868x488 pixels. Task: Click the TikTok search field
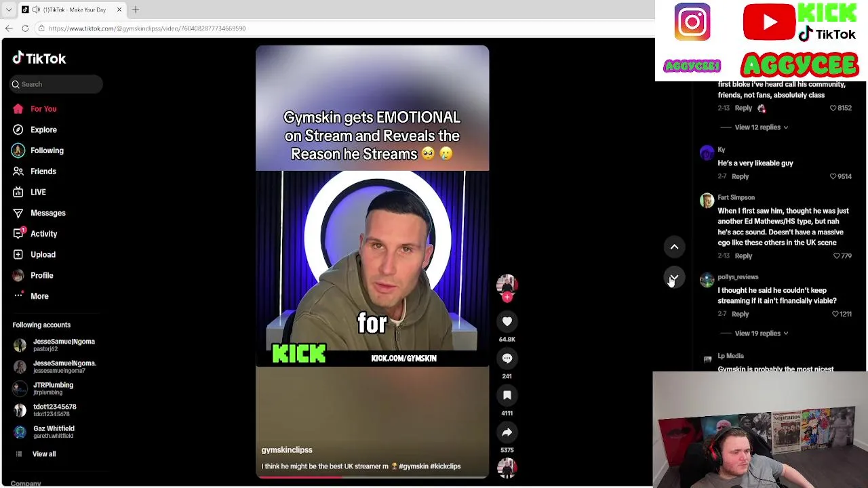[x=57, y=84]
